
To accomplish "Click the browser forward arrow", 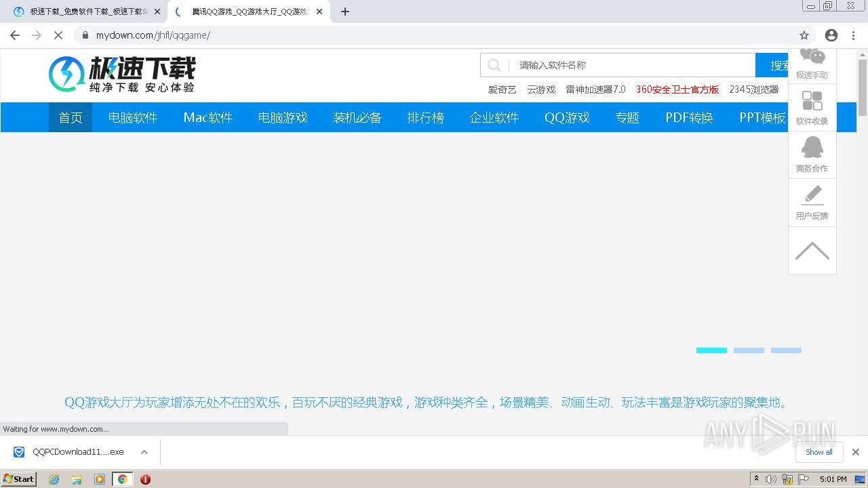I will coord(37,35).
